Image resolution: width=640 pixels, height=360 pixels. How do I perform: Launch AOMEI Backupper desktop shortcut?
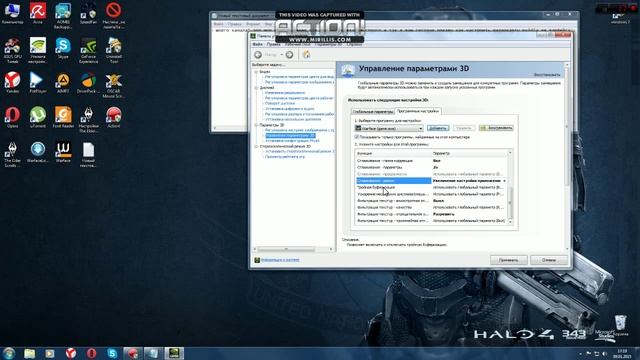[63, 16]
